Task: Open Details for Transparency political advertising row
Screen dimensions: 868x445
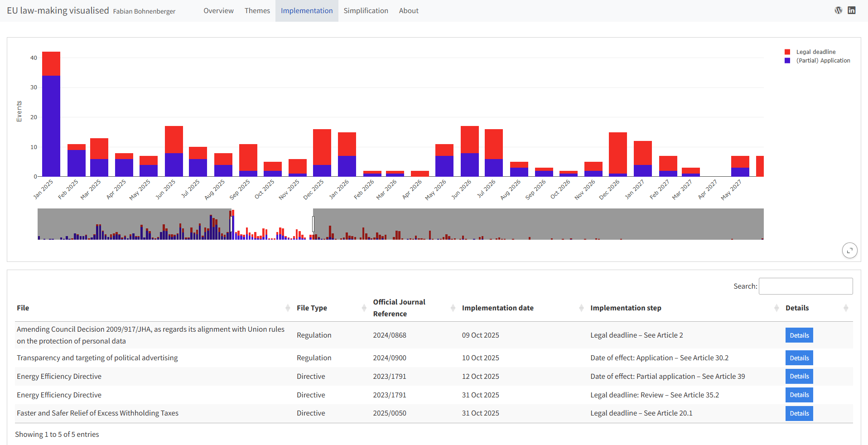Action: tap(799, 358)
